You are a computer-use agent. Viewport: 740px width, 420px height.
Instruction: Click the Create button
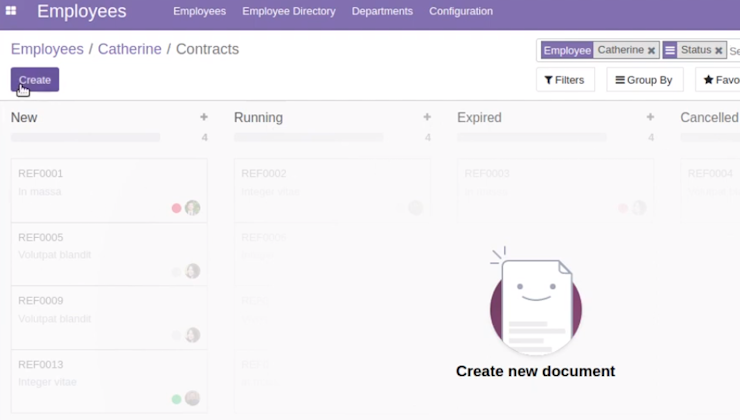[35, 80]
